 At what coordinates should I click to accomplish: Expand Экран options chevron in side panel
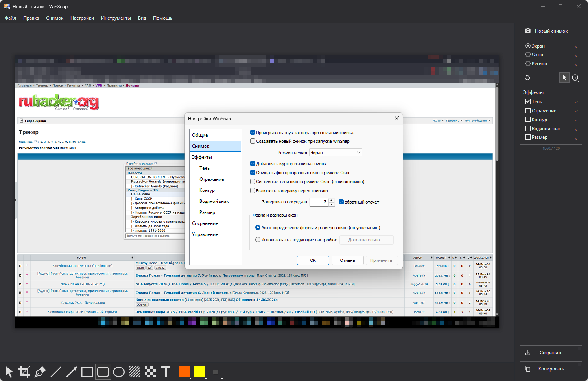(x=576, y=46)
